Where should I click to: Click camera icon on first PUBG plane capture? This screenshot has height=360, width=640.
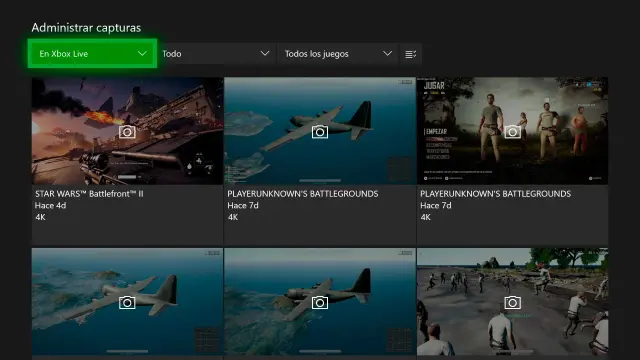click(320, 132)
